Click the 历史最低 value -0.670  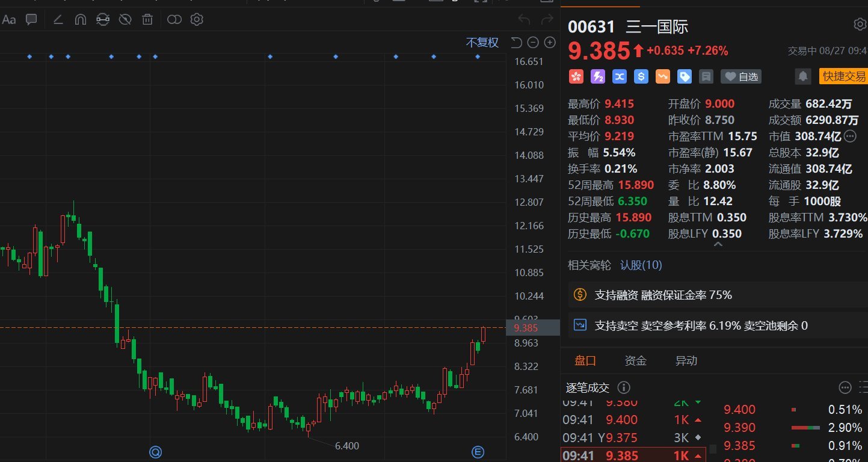click(632, 233)
